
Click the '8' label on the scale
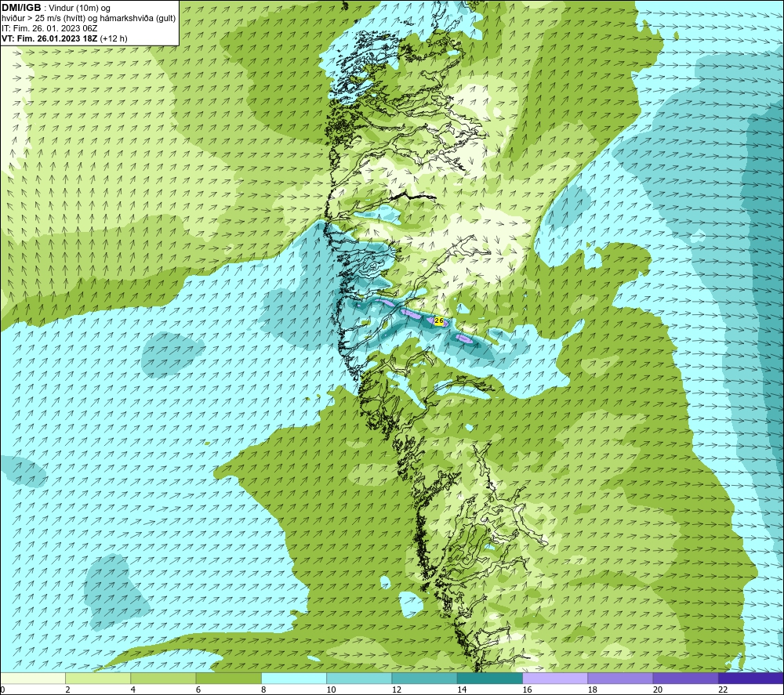tap(263, 690)
